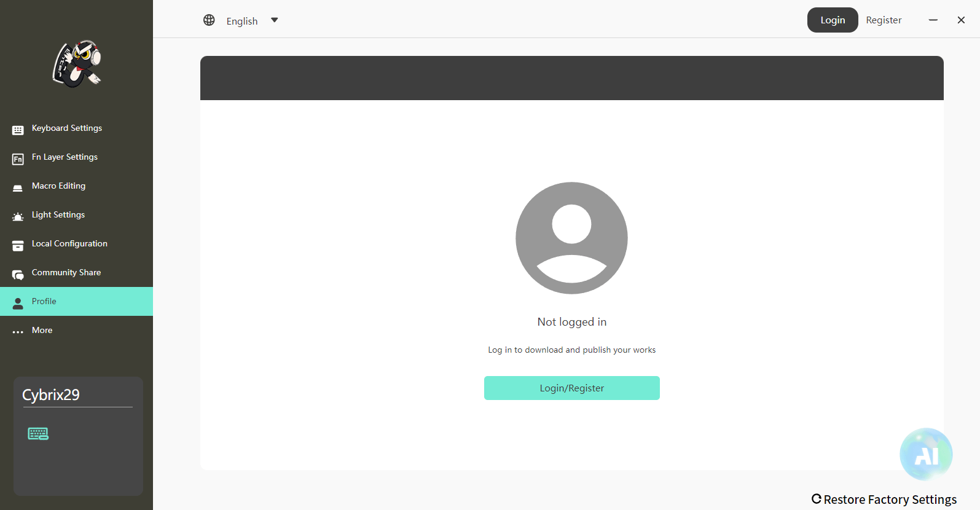Click the Fn Layer Settings icon

pyautogui.click(x=18, y=159)
